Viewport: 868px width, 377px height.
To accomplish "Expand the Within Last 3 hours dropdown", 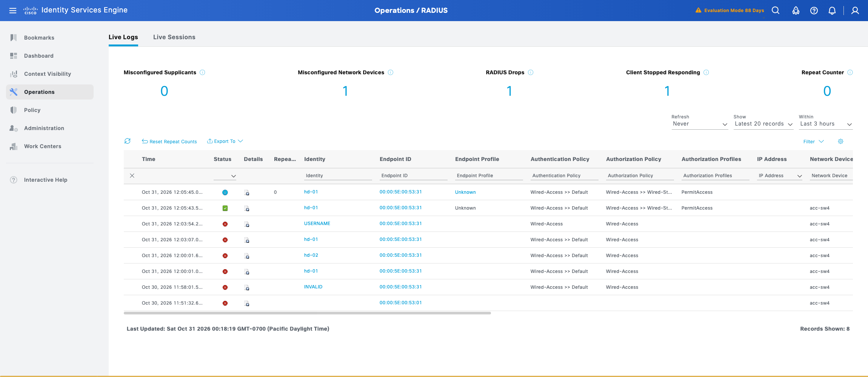I will pos(826,124).
